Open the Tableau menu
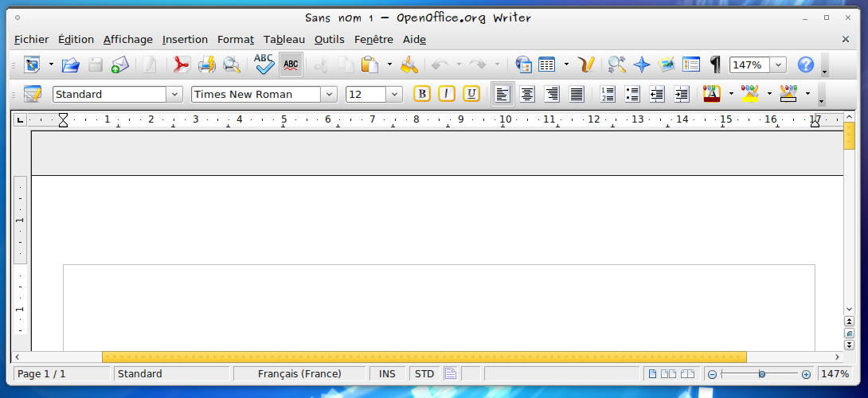Image resolution: width=868 pixels, height=398 pixels. pos(284,39)
